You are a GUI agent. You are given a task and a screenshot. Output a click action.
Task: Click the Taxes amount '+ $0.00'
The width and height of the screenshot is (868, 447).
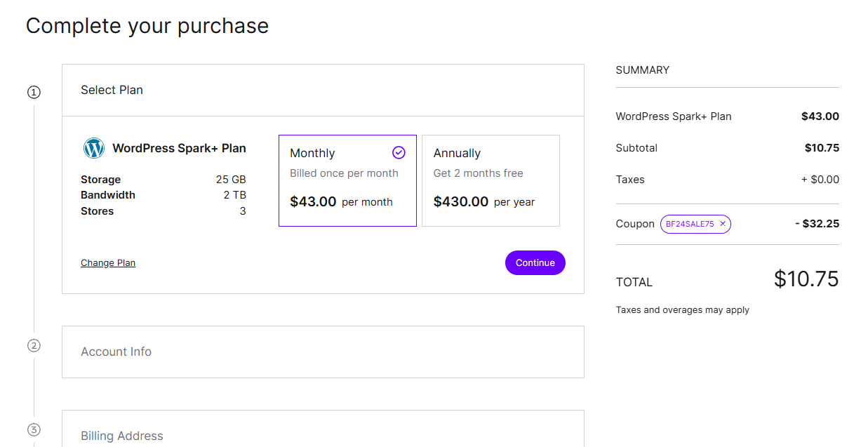pyautogui.click(x=820, y=180)
